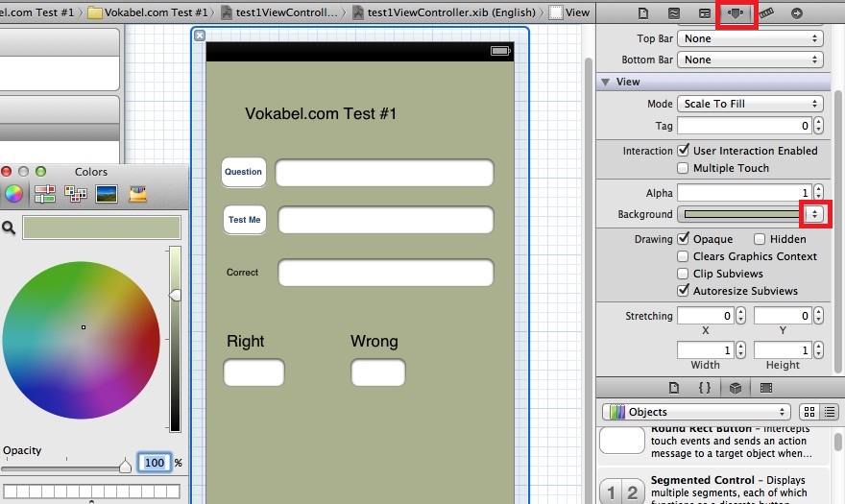Open the Size inspector ruler icon
The image size is (845, 504).
click(x=766, y=12)
